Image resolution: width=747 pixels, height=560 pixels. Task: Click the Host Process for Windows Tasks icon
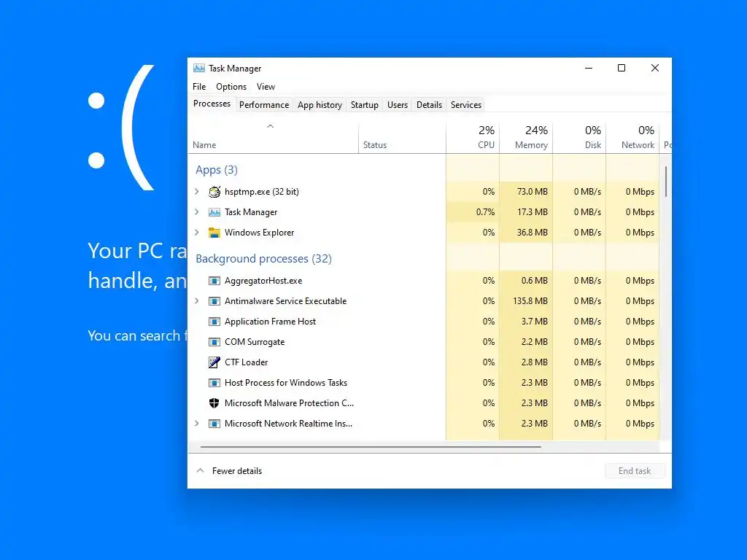click(x=214, y=383)
